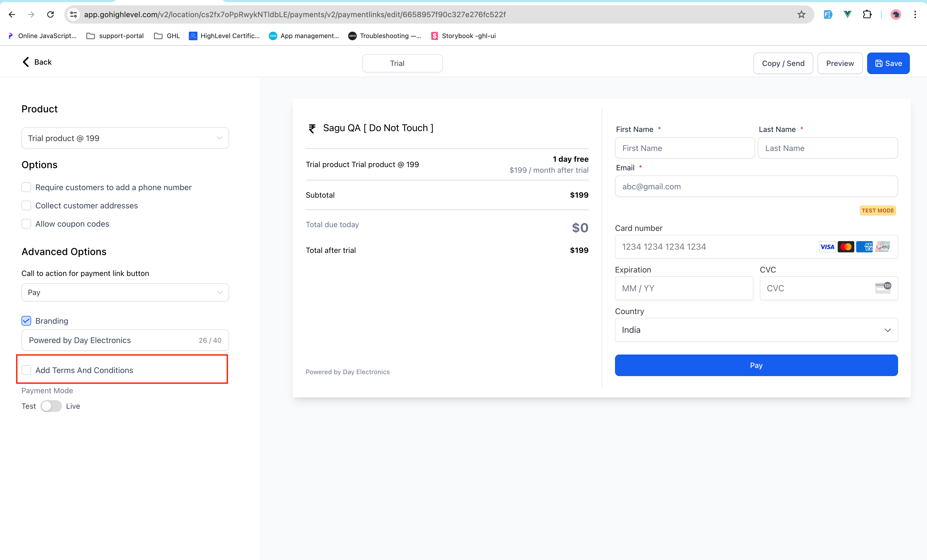Viewport: 927px width, 560px height.
Task: Click the Trial payment link name tab
Action: coord(397,63)
